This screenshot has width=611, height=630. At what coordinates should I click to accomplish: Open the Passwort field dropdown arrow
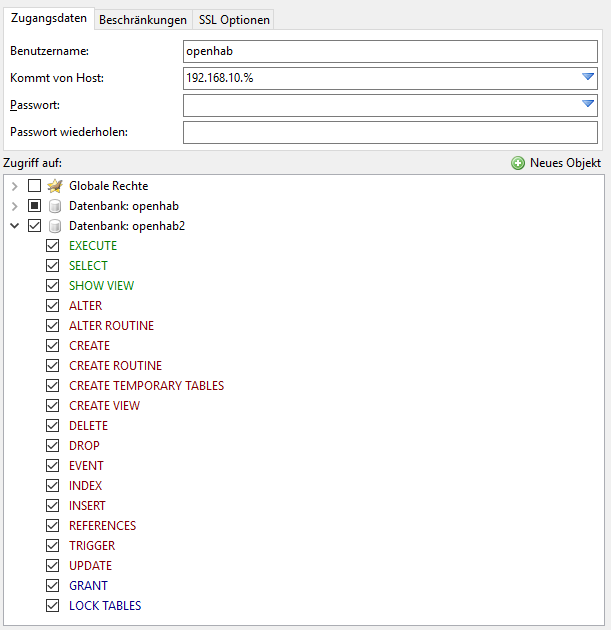[x=588, y=104]
